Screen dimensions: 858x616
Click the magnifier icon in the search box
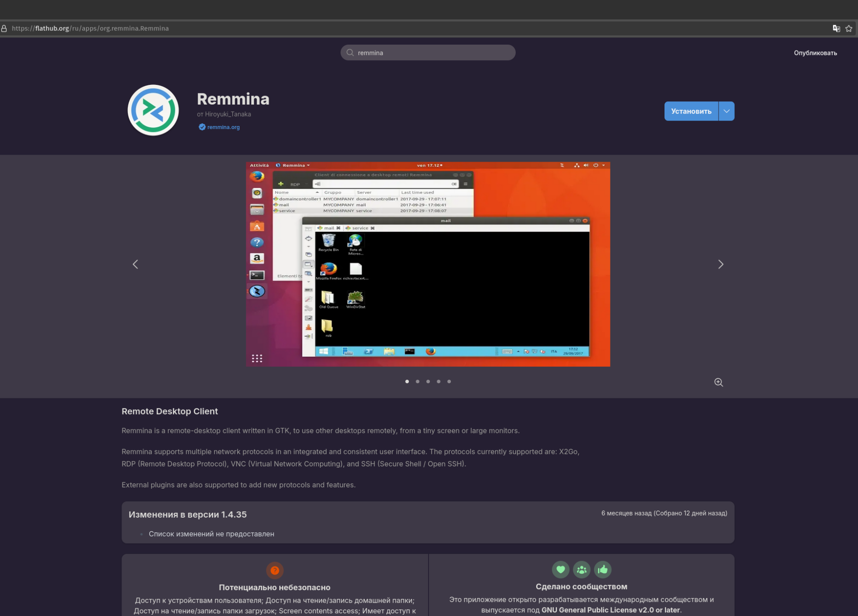350,53
